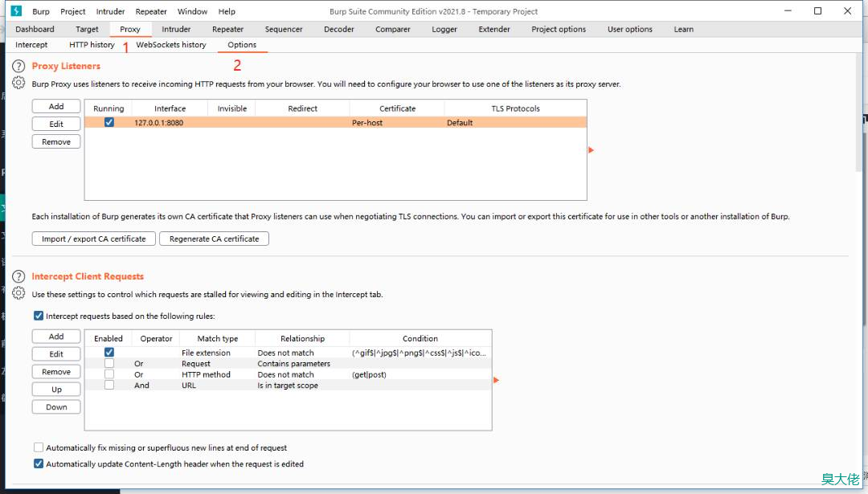The height and width of the screenshot is (494, 868).
Task: Add a new intercept request rule
Action: point(56,337)
